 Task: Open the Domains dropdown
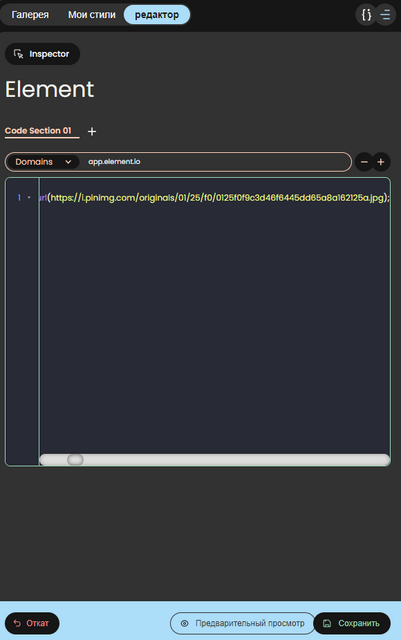43,162
